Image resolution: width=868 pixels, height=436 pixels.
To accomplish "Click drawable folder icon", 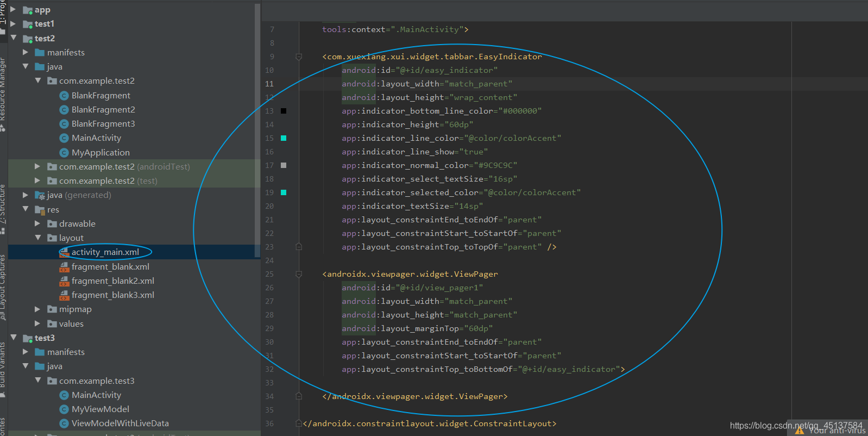I will click(x=52, y=223).
